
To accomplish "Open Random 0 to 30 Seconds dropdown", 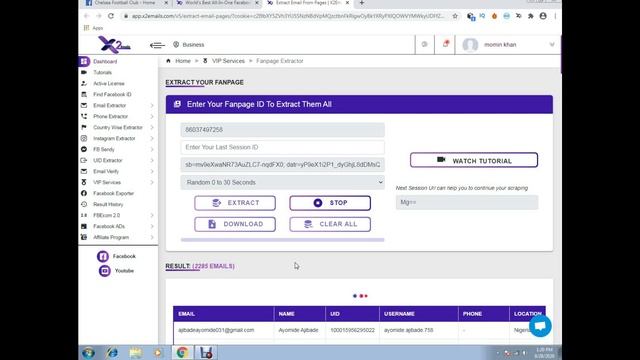I will pyautogui.click(x=282, y=182).
